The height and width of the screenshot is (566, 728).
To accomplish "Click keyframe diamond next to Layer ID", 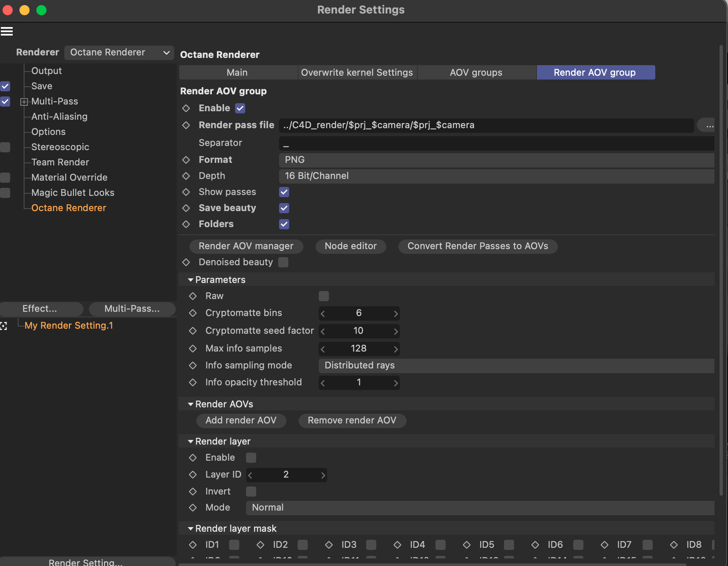I will tap(193, 475).
